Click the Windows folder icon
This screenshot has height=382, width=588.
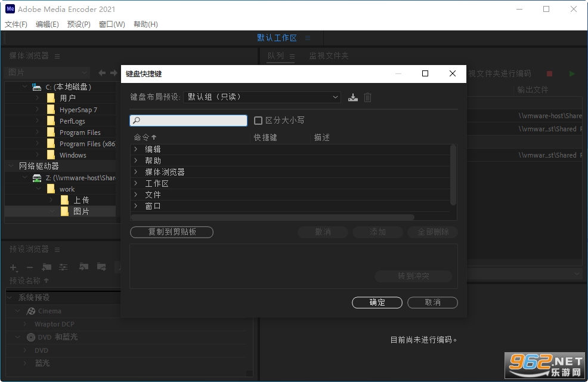pos(51,155)
